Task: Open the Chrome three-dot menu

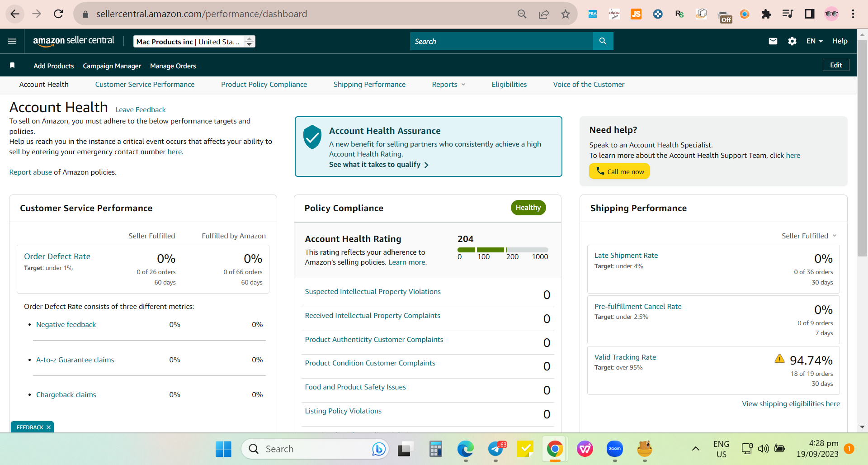Action: pos(853,14)
